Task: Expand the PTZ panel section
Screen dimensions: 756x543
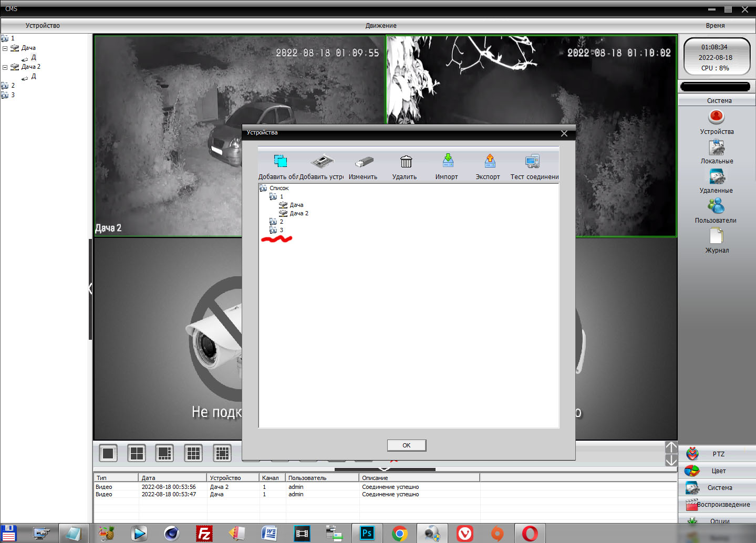Action: coord(718,454)
